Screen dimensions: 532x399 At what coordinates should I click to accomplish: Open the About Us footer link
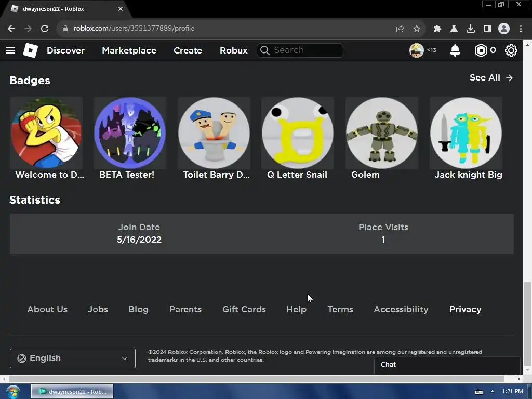47,310
